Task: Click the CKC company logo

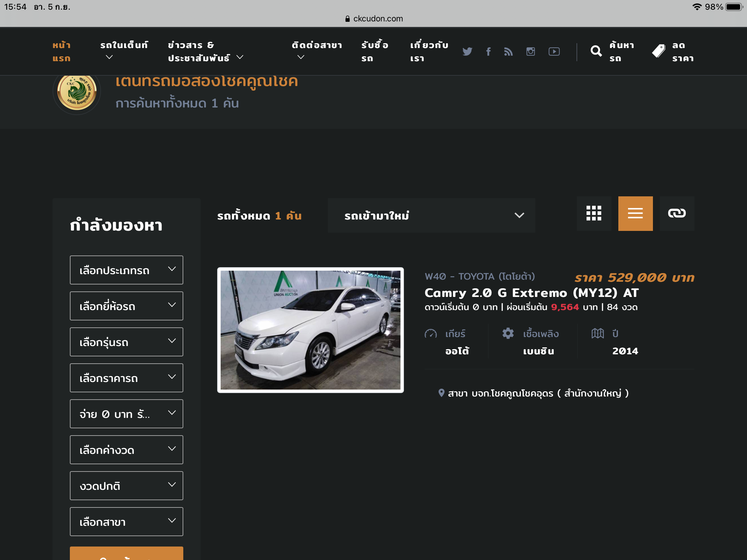Action: pos(77,92)
